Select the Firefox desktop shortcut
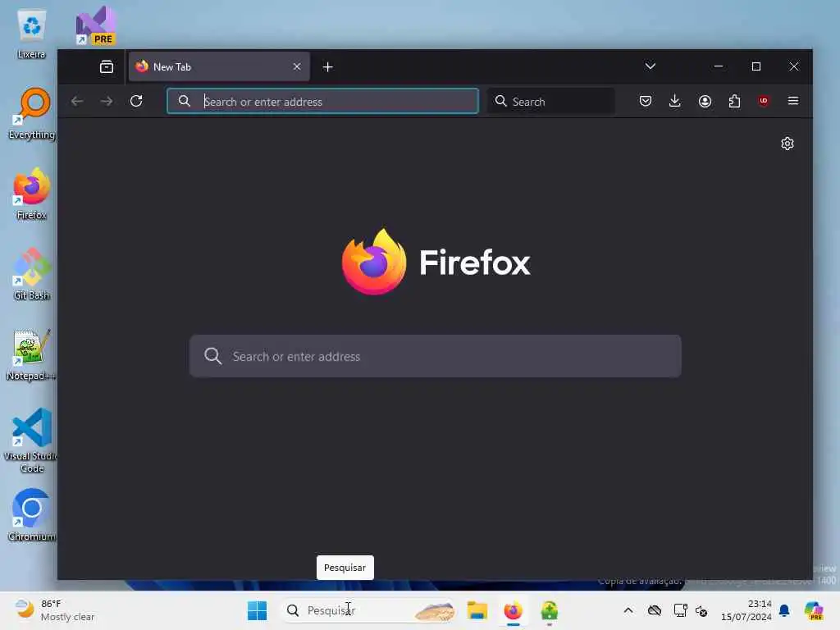Screen dimensions: 840x630 click(x=32, y=194)
